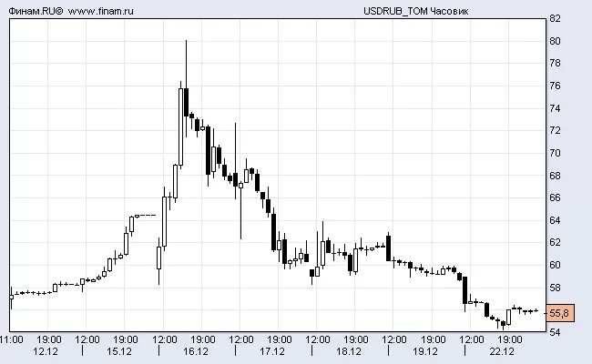Select the 19:00 label above date 12.12
Screen dimensions: 592x364
(49, 339)
